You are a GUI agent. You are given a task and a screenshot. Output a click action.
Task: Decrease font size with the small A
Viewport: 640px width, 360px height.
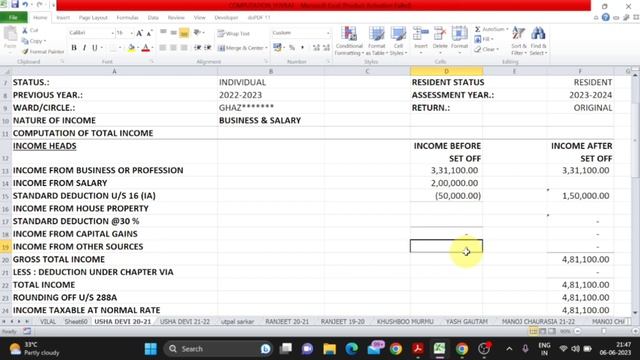tap(149, 33)
